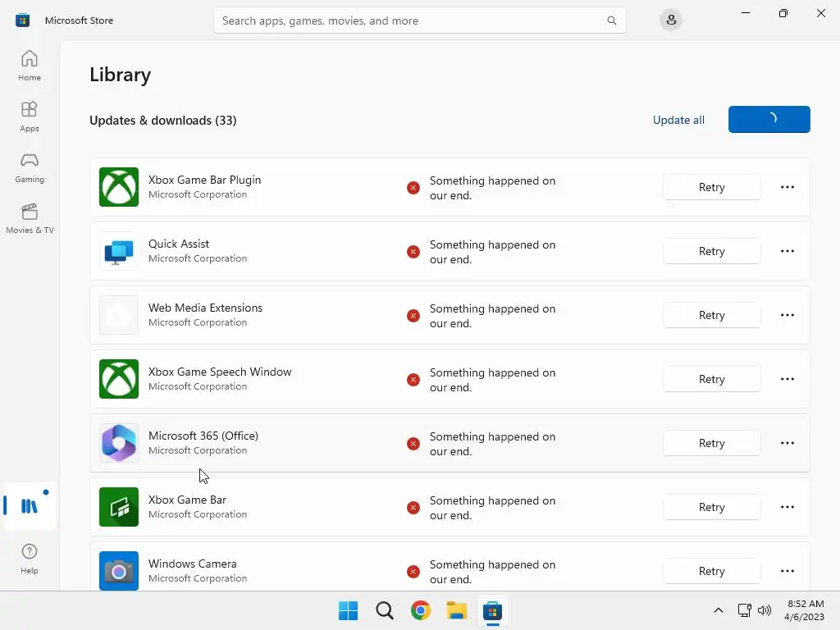Click the blue loading updates button
Screen dimensions: 840x630
click(769, 119)
